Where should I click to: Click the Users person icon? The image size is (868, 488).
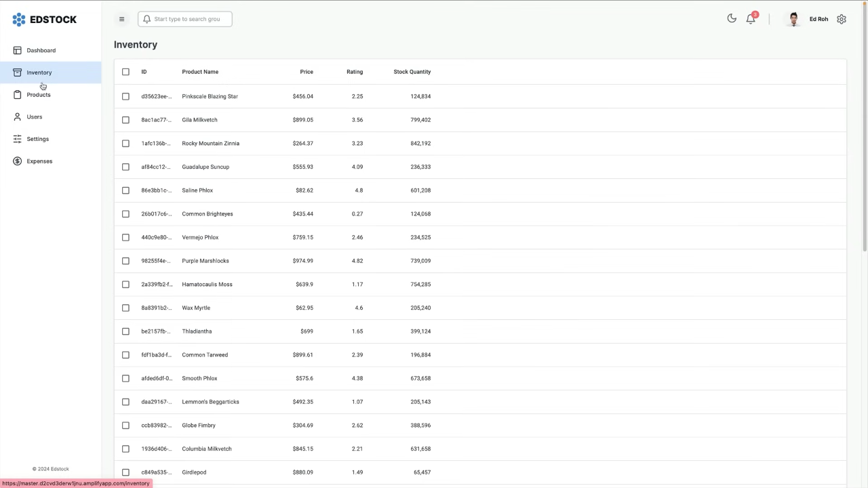[17, 117]
